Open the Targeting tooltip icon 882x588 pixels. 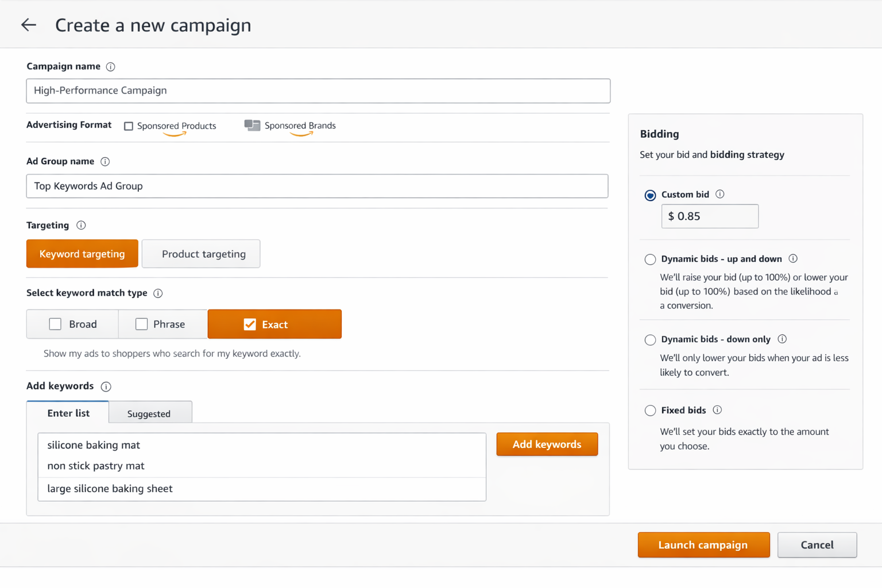[x=81, y=225]
